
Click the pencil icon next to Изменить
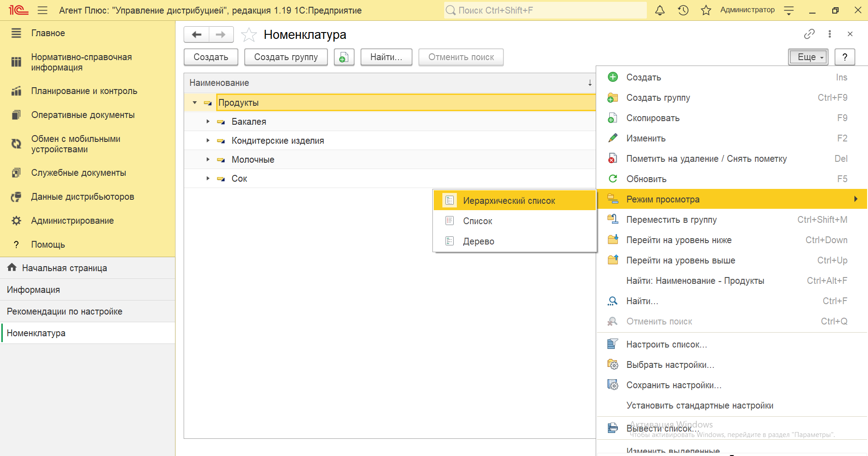click(613, 138)
